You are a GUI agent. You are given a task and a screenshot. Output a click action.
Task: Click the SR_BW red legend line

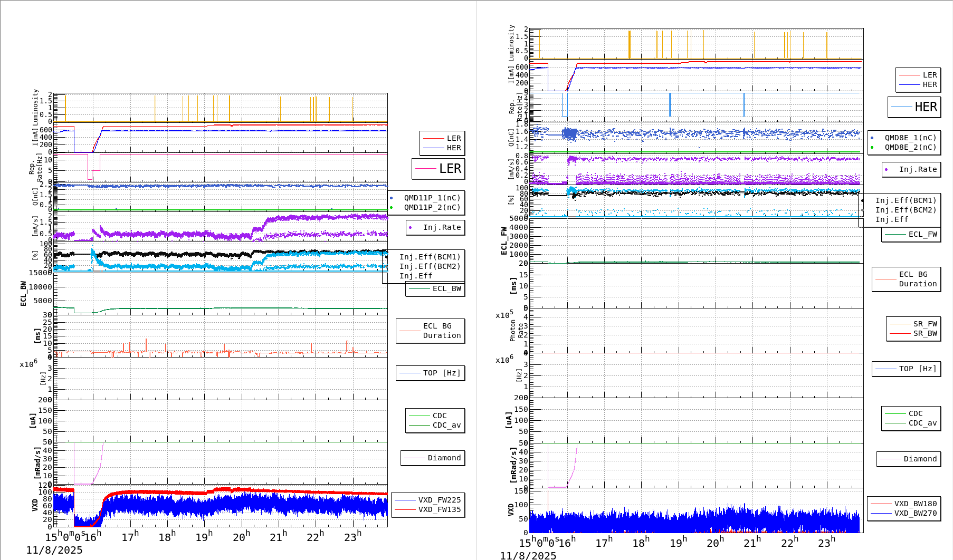click(900, 334)
